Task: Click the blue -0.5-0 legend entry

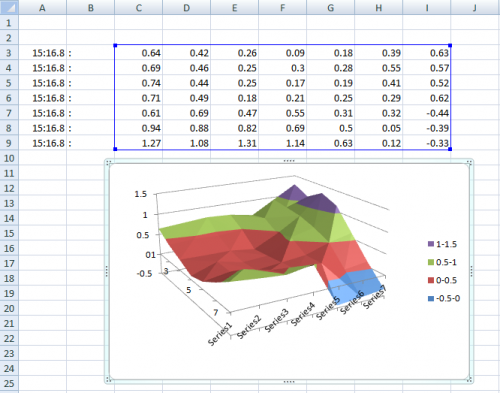Action: click(x=444, y=298)
